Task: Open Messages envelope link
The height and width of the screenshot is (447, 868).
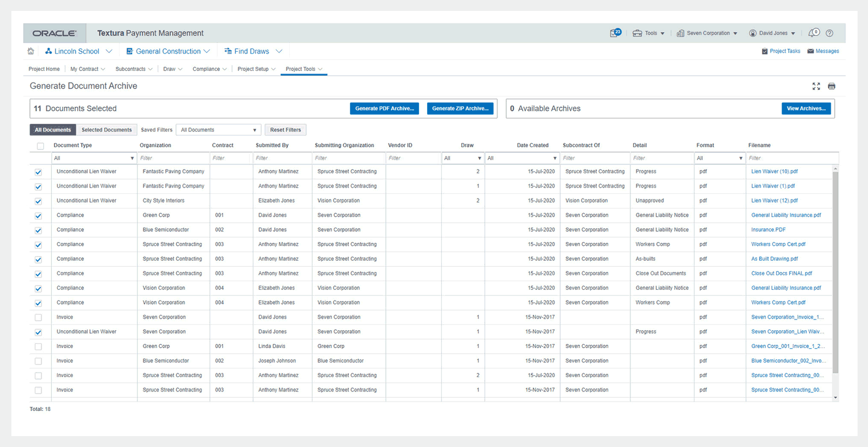Action: tap(823, 51)
